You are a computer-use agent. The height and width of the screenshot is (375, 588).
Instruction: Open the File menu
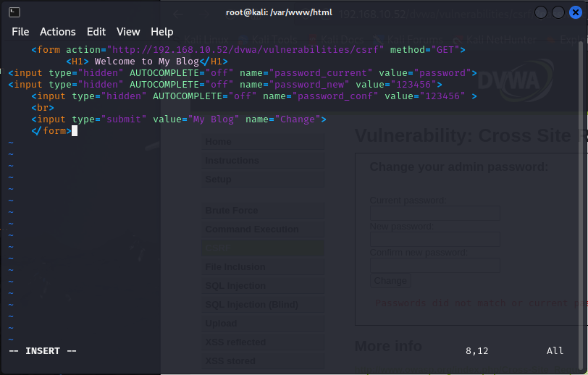click(x=20, y=32)
